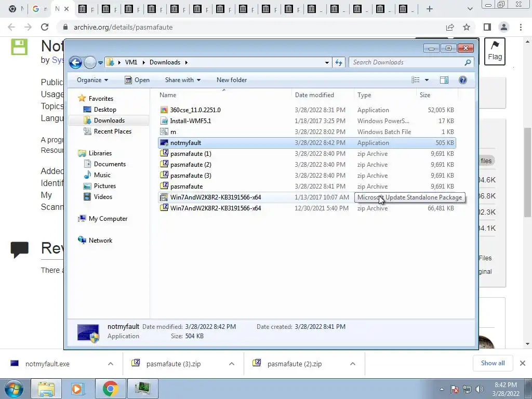The height and width of the screenshot is (399, 532).
Task: Open the Share with menu
Action: click(182, 80)
